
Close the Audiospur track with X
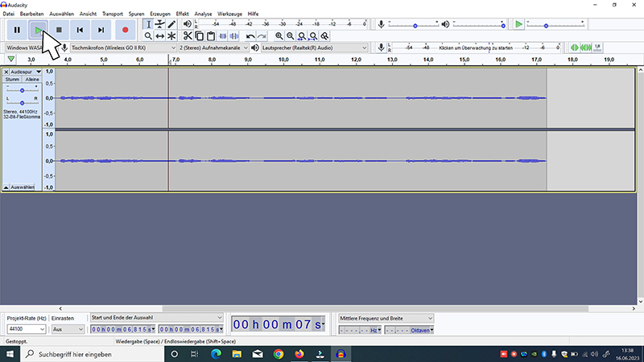click(x=6, y=72)
